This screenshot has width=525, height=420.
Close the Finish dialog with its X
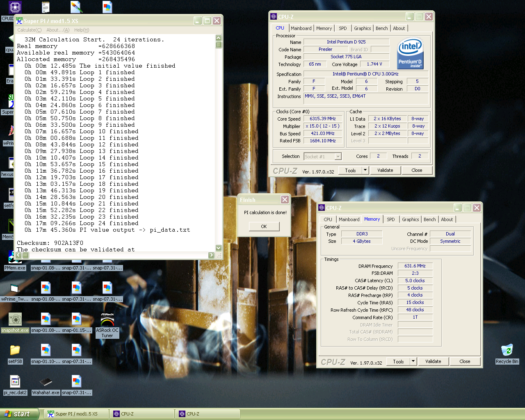pos(285,199)
